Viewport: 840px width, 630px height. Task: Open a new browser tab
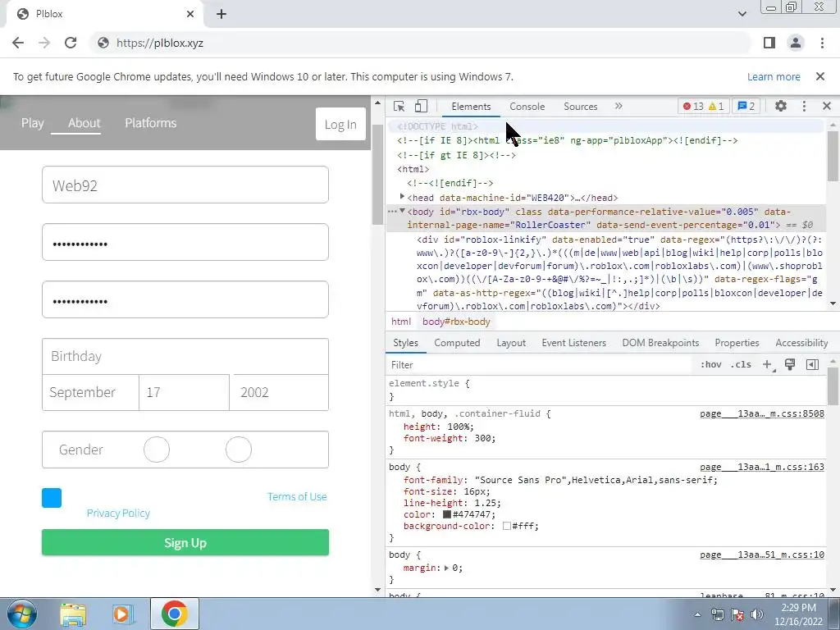[221, 15]
